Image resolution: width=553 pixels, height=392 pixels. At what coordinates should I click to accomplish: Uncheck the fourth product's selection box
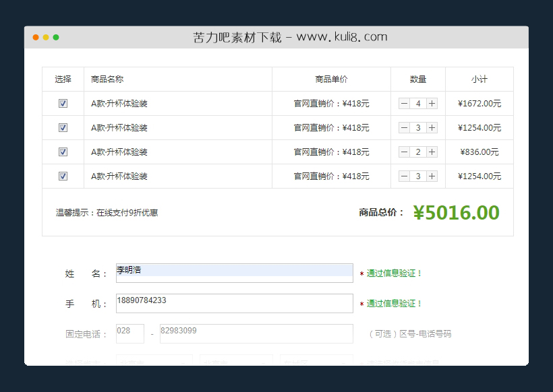pos(63,176)
